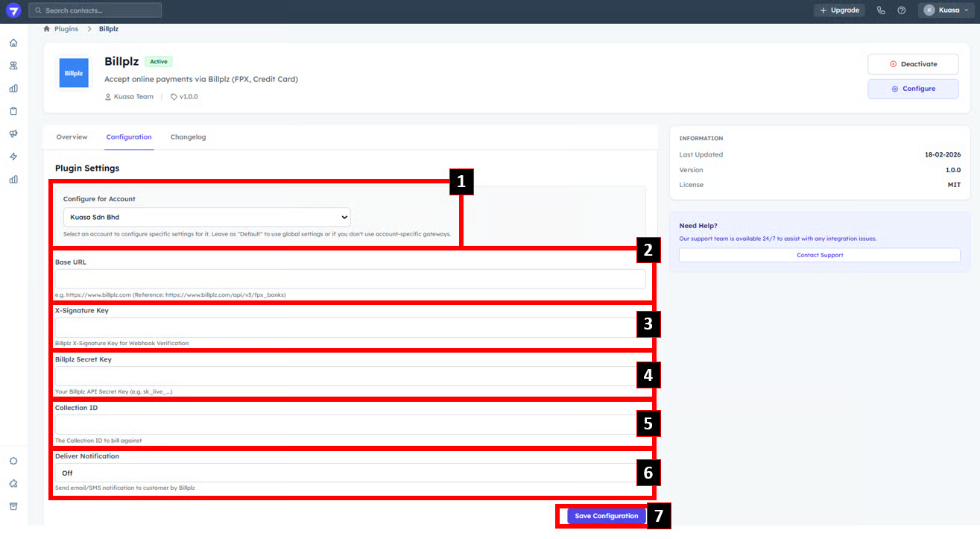Click the phone icon in top bar
Screen dimensions: 980x539
point(881,10)
